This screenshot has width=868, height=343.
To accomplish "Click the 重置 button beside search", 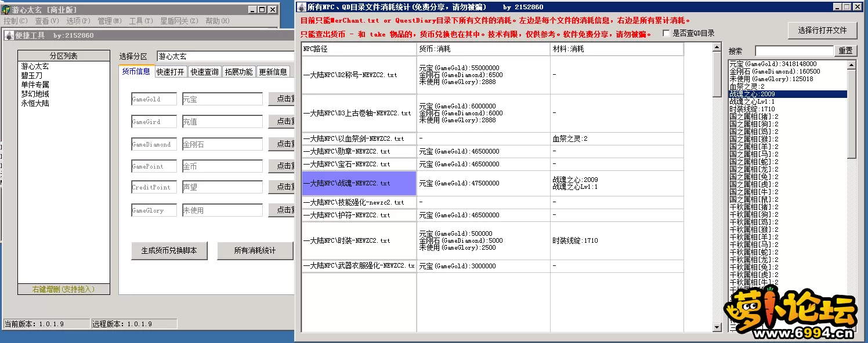I will pyautogui.click(x=845, y=51).
